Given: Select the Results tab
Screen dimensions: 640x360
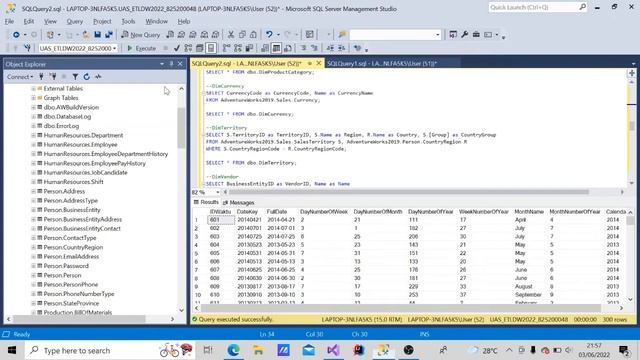Looking at the screenshot, I should tap(207, 202).
